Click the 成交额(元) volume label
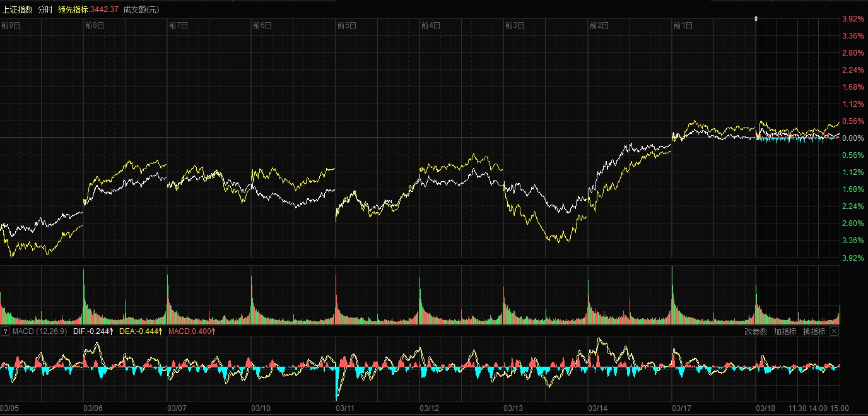868x416 pixels. (141, 9)
